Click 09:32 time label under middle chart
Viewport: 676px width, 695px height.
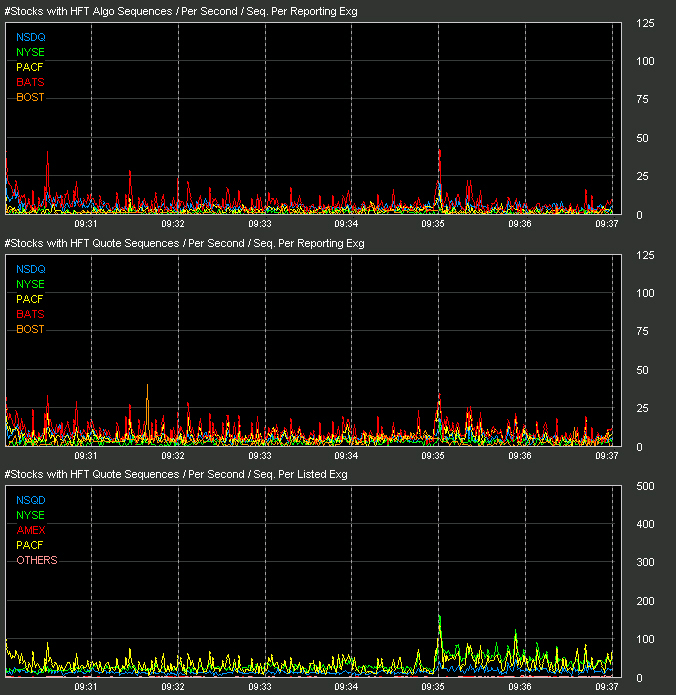[x=172, y=456]
